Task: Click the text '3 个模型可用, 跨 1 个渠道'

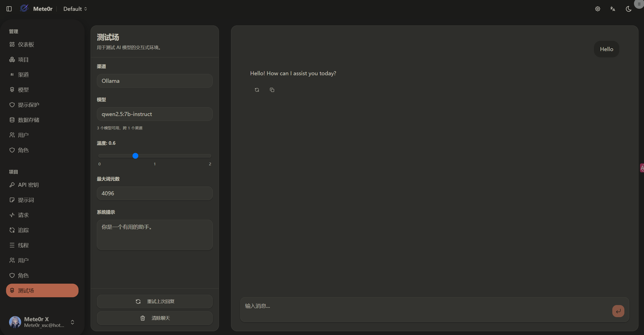Action: pyautogui.click(x=120, y=128)
